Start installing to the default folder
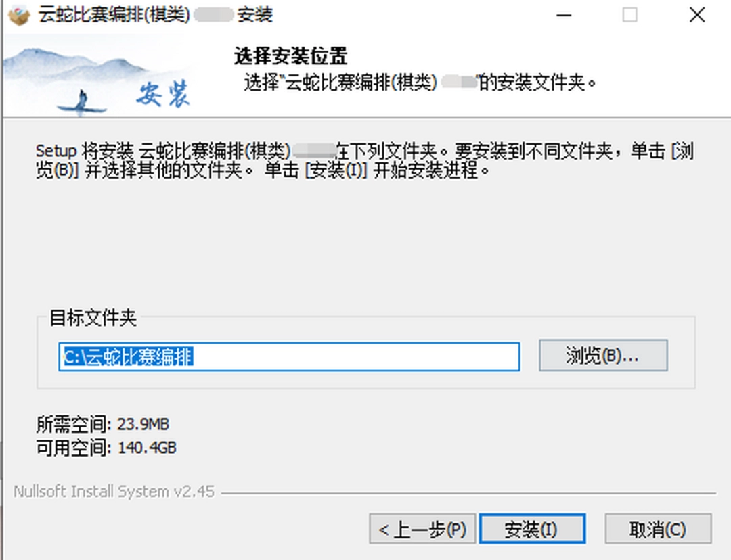Viewport: 731px width, 560px height. (532, 530)
